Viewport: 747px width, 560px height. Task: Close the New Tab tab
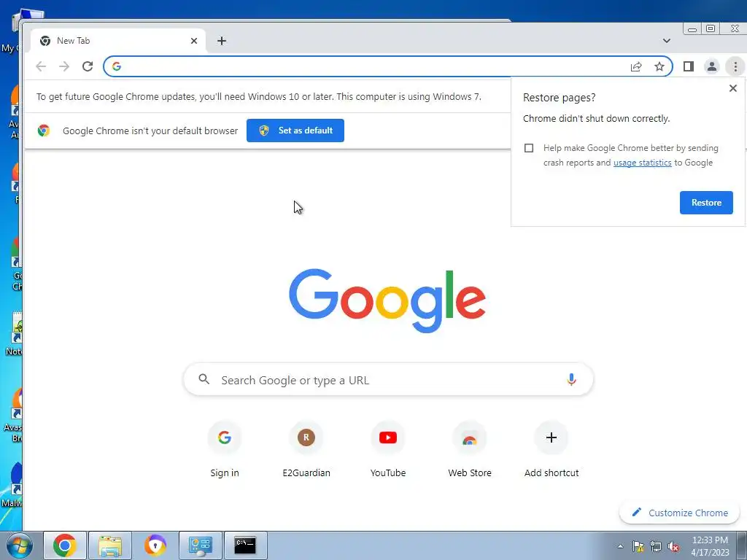click(194, 41)
